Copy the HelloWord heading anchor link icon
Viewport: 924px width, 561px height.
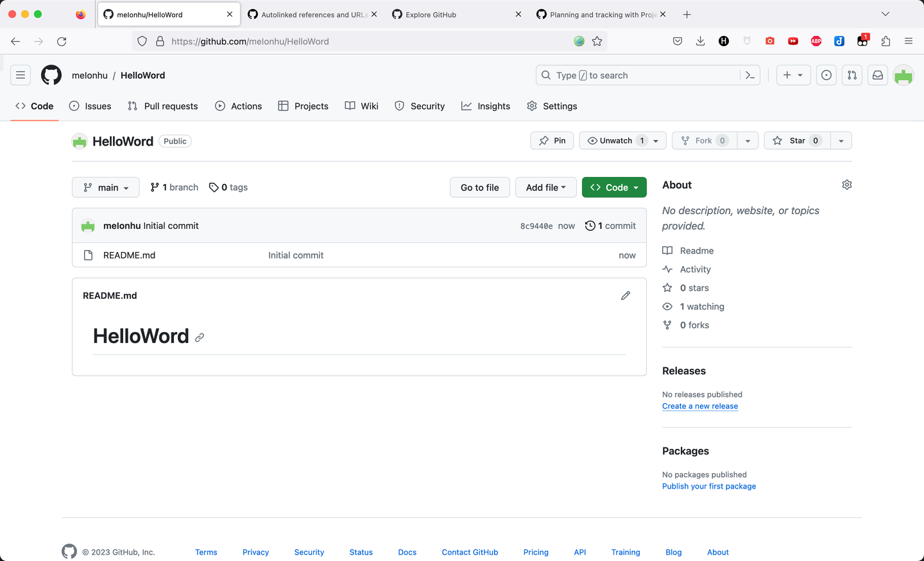[x=200, y=337]
